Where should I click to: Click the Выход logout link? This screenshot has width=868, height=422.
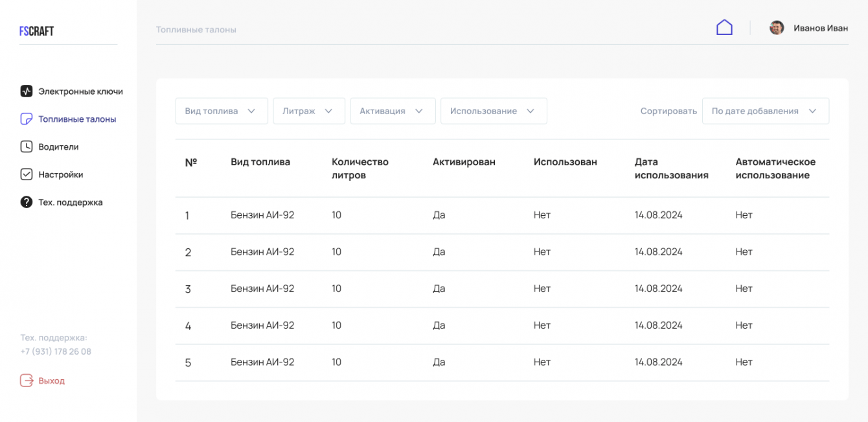(x=51, y=381)
